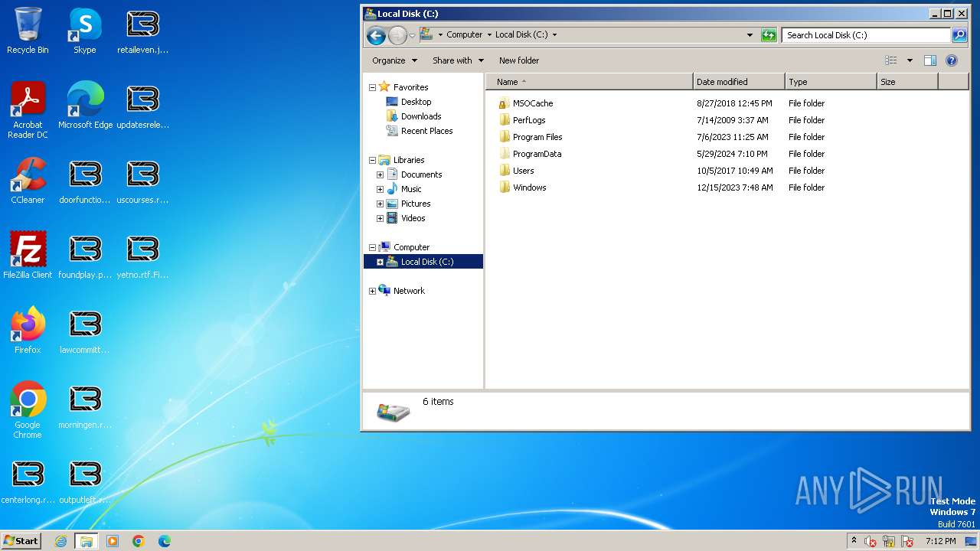
Task: Select Downloads under Favorites
Action: click(x=421, y=116)
